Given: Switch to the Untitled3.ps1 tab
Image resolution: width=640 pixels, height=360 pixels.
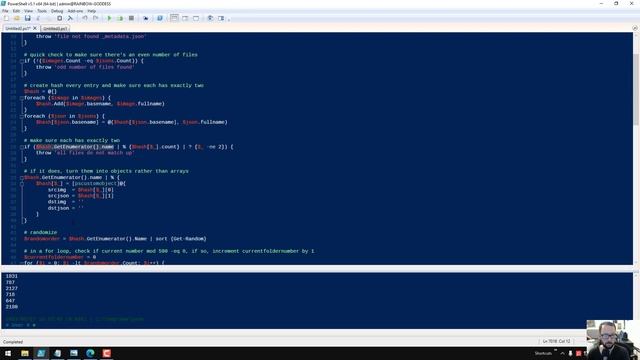Looking at the screenshot, I should (x=55, y=29).
